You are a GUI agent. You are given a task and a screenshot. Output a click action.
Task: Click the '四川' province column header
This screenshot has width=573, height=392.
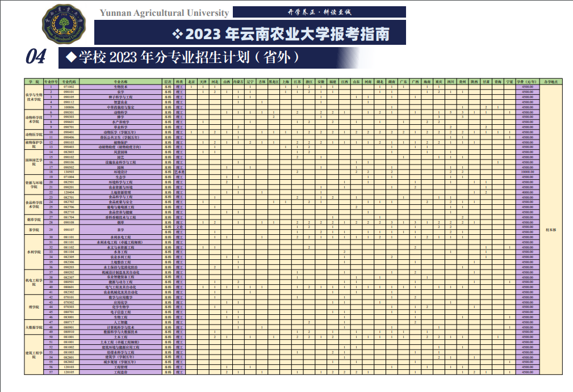[450, 82]
